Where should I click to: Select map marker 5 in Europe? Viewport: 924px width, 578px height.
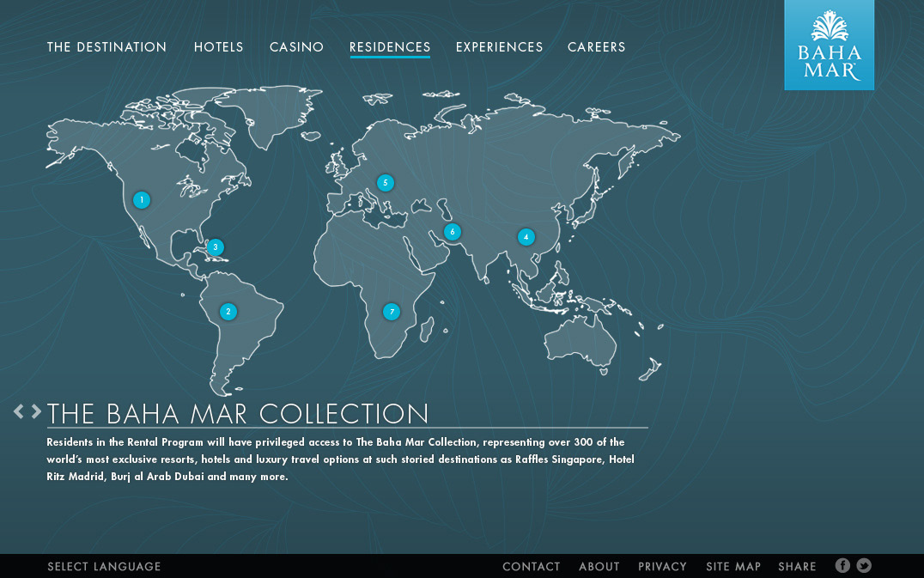tap(386, 183)
